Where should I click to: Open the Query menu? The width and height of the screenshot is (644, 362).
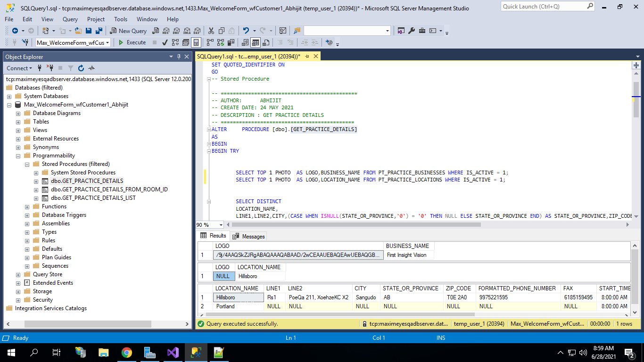tap(70, 19)
